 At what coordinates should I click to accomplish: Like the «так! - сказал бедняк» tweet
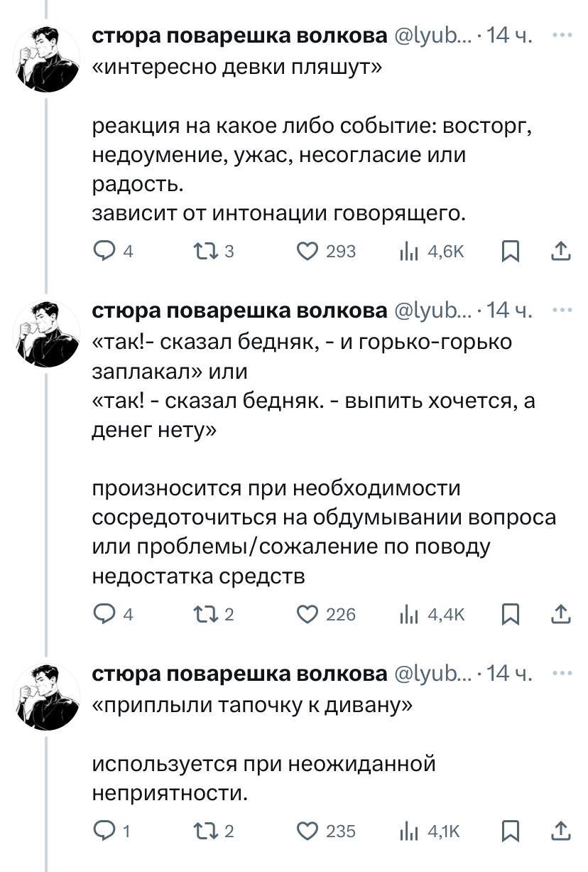pos(307,614)
